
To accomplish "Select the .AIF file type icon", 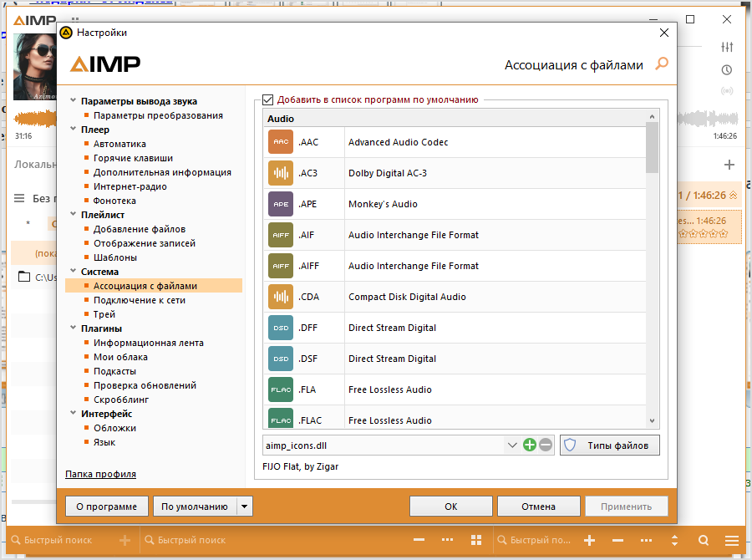I will point(281,235).
